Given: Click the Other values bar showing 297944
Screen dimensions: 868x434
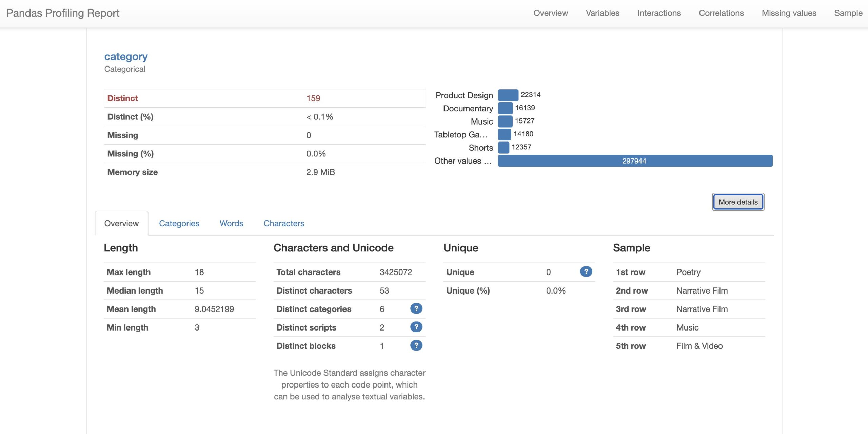Looking at the screenshot, I should point(635,161).
